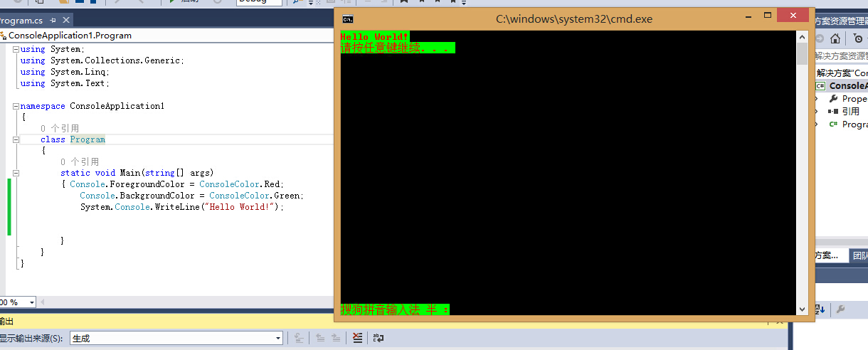Click the wrench property pages icon
Viewport: 868px width, 350px height.
click(840, 309)
